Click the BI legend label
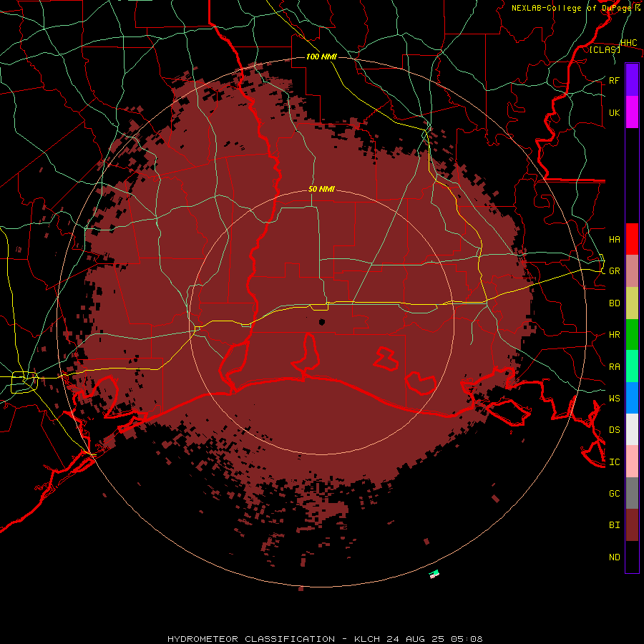The width and height of the screenshot is (644, 644). tap(614, 525)
